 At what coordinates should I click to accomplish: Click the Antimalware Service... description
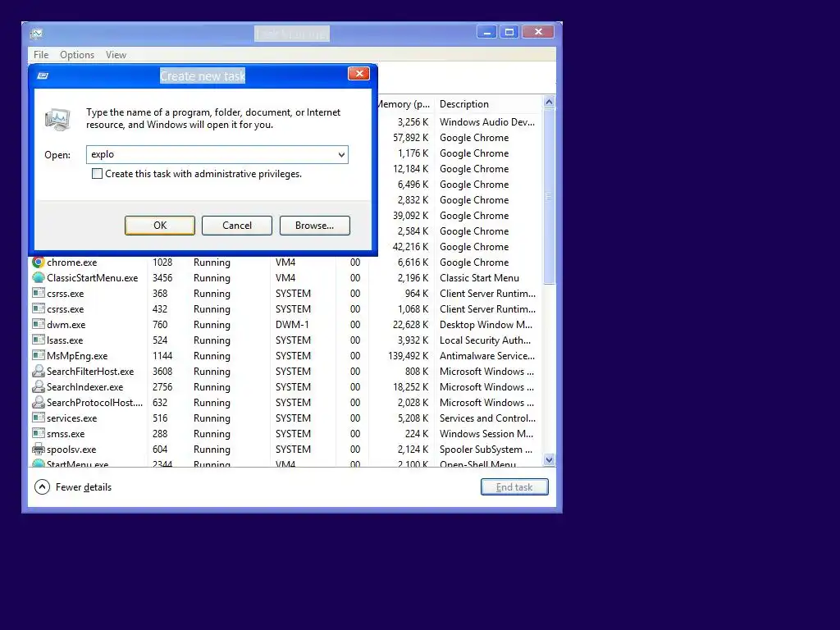click(487, 356)
